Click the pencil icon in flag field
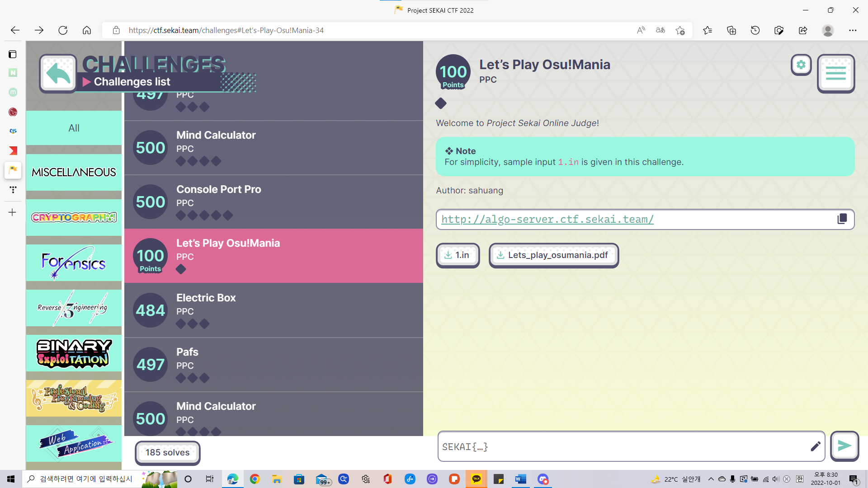This screenshot has height=488, width=868. click(815, 446)
